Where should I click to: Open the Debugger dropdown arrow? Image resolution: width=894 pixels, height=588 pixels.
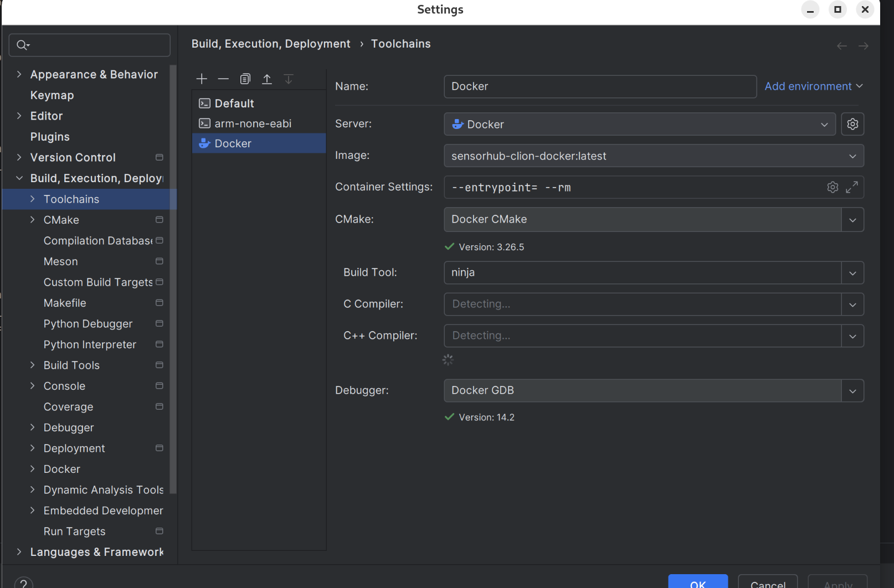(x=852, y=391)
